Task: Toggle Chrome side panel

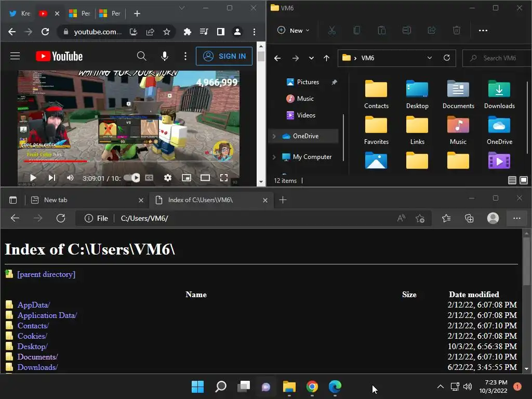Action: pos(221,32)
